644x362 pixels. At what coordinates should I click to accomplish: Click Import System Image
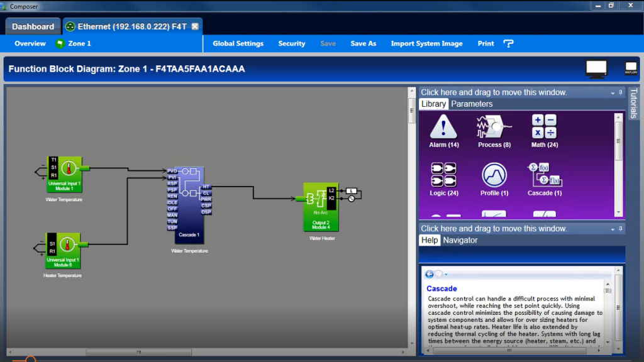pos(426,43)
